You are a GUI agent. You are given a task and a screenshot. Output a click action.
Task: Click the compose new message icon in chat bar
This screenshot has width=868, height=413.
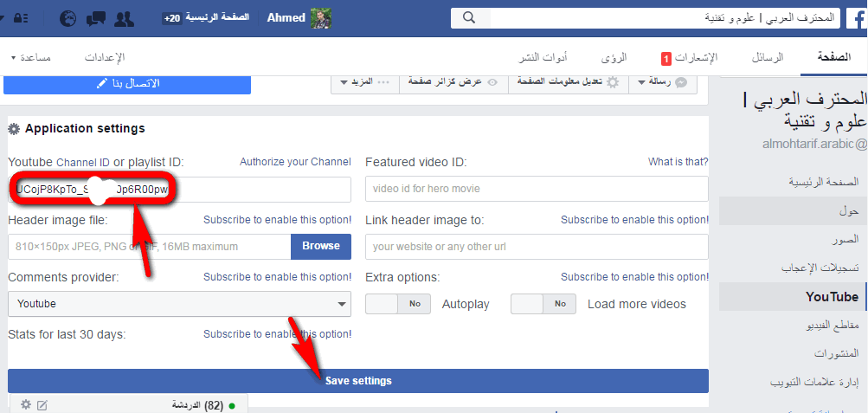tap(42, 406)
